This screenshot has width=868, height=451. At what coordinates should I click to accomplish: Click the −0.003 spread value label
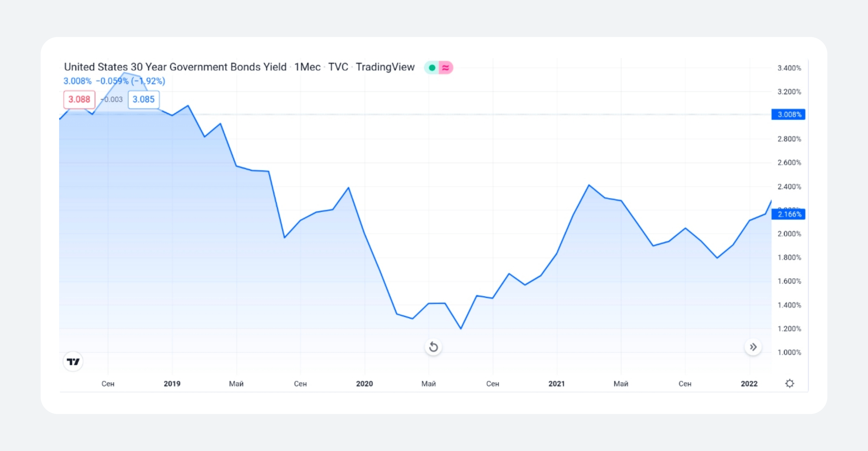point(112,100)
